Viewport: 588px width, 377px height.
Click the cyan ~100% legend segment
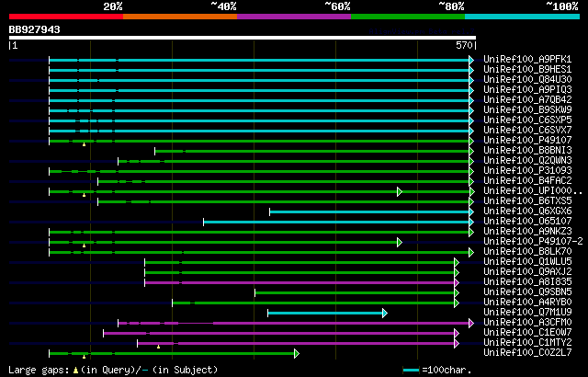(522, 17)
